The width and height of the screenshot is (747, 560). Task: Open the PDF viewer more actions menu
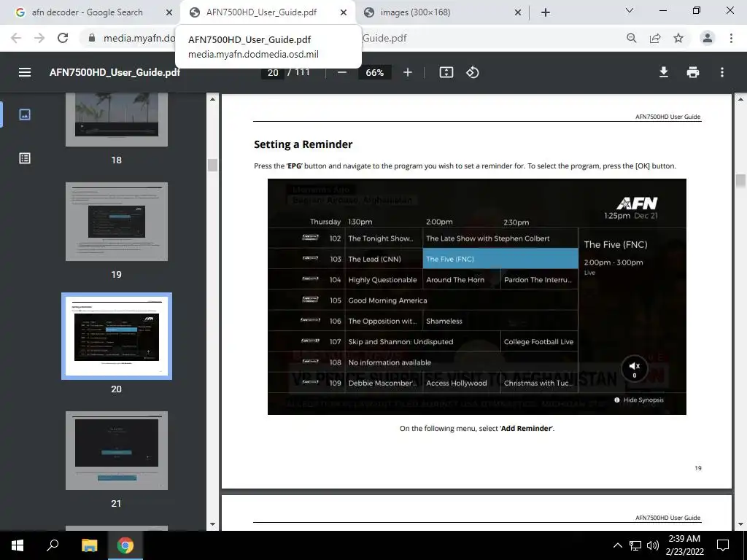point(722,72)
